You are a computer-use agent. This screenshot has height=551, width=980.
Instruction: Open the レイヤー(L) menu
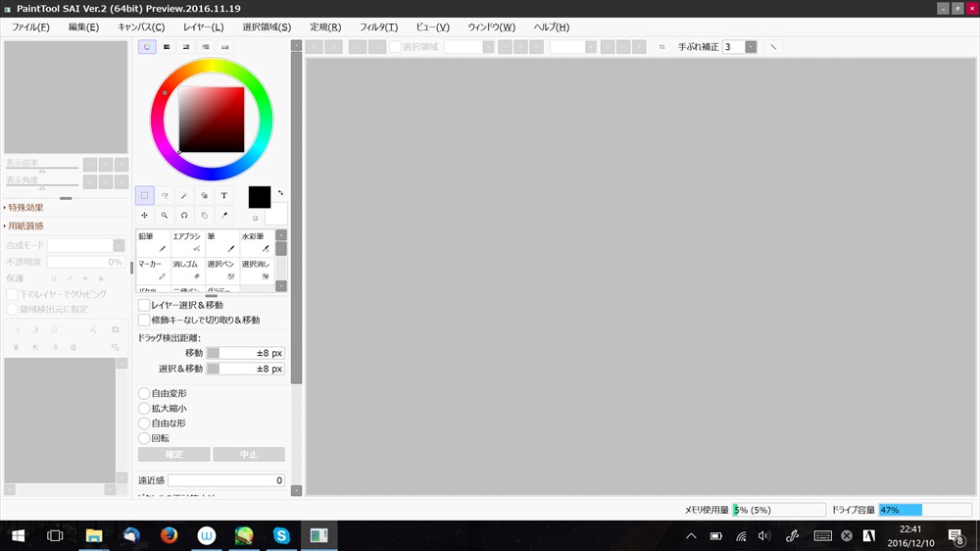[203, 26]
